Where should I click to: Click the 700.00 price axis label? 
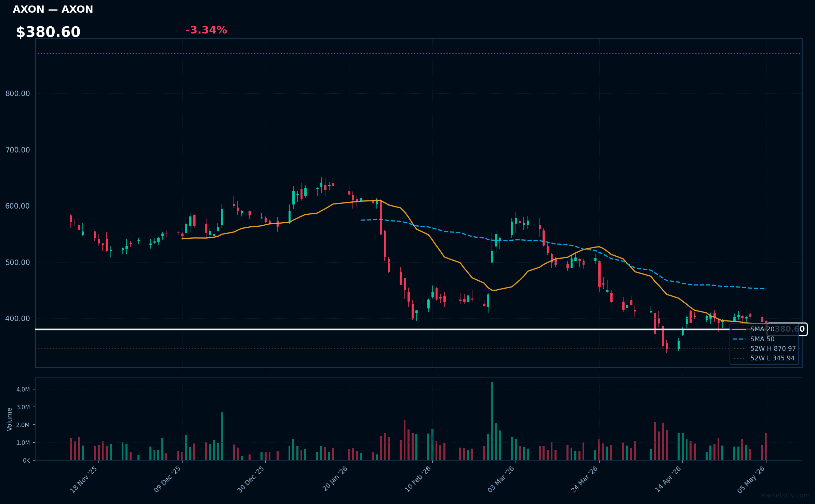click(x=18, y=150)
